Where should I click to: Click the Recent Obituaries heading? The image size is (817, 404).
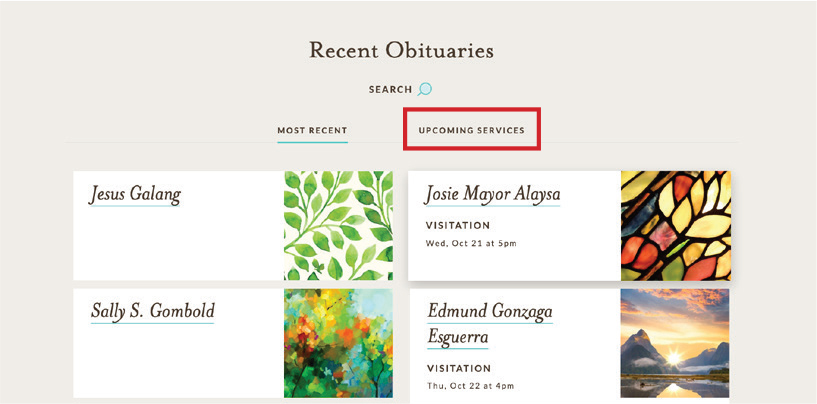(x=401, y=50)
